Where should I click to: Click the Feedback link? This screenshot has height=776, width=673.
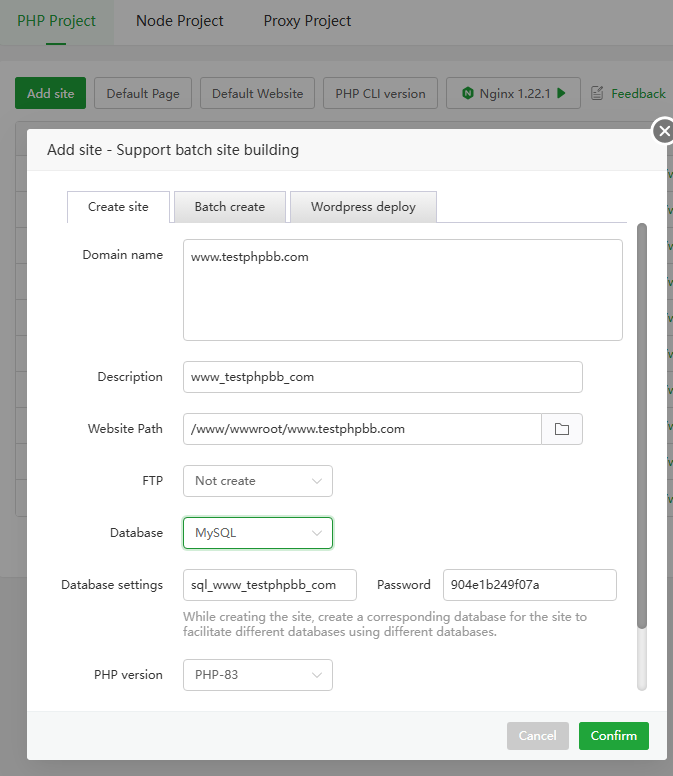(638, 93)
